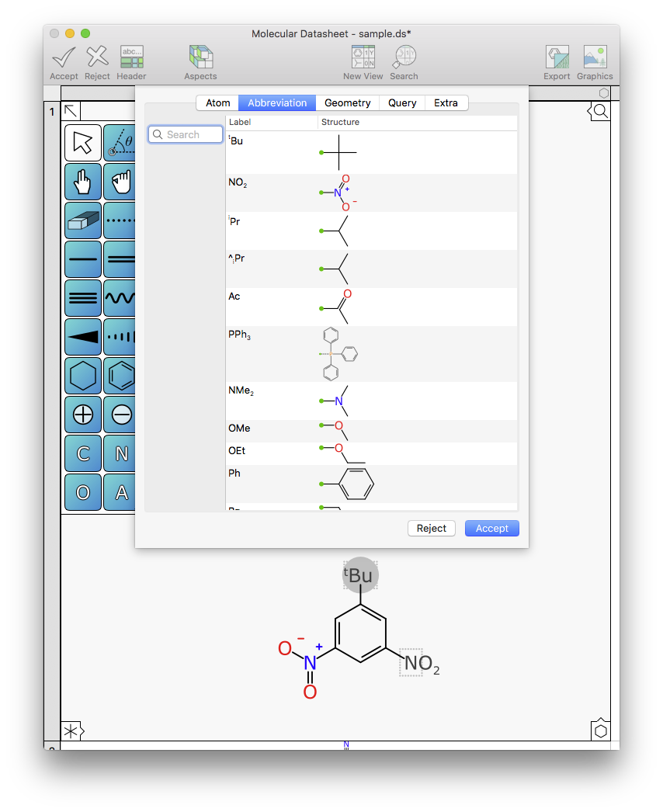Pick the wedge bond tool
The image size is (663, 812).
82,336
